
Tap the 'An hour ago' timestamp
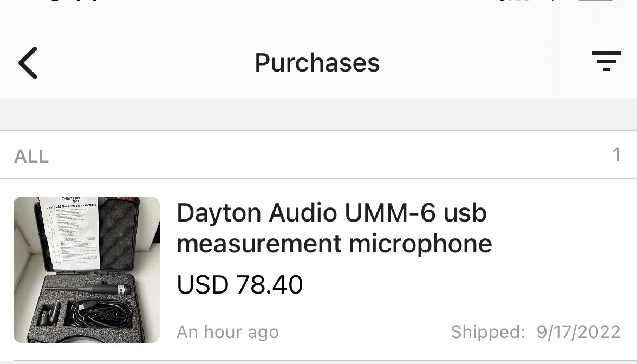(x=227, y=331)
